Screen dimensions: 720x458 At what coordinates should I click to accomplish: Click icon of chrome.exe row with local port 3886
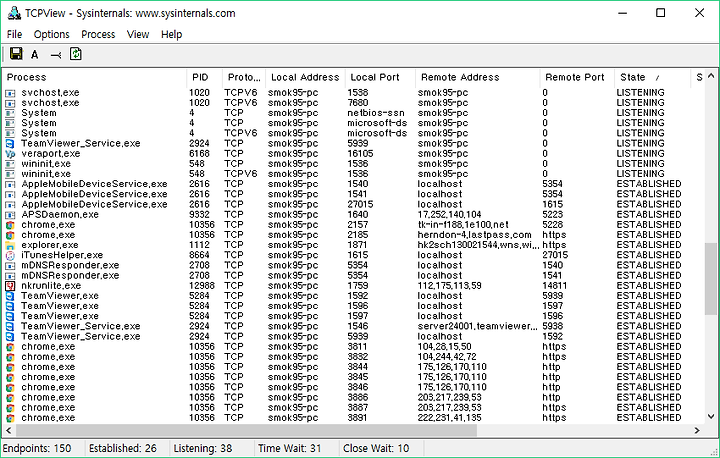click(10, 398)
